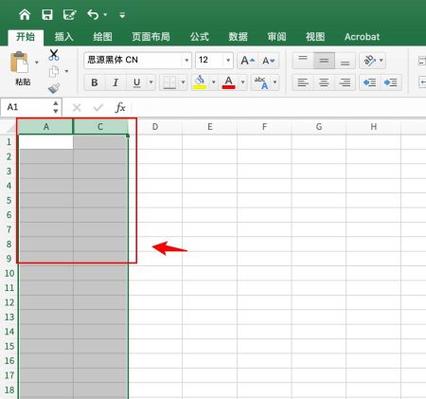Open Insert Function with the fx icon

tap(120, 108)
